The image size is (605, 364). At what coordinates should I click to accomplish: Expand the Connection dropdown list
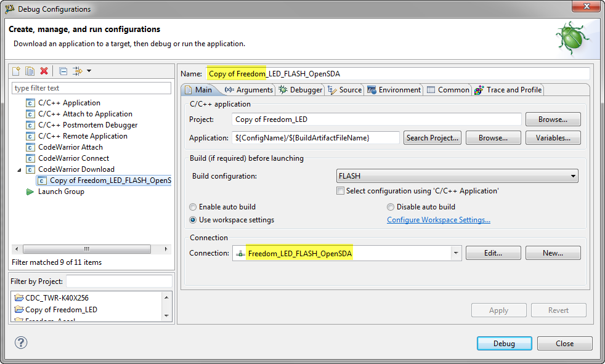click(x=456, y=253)
